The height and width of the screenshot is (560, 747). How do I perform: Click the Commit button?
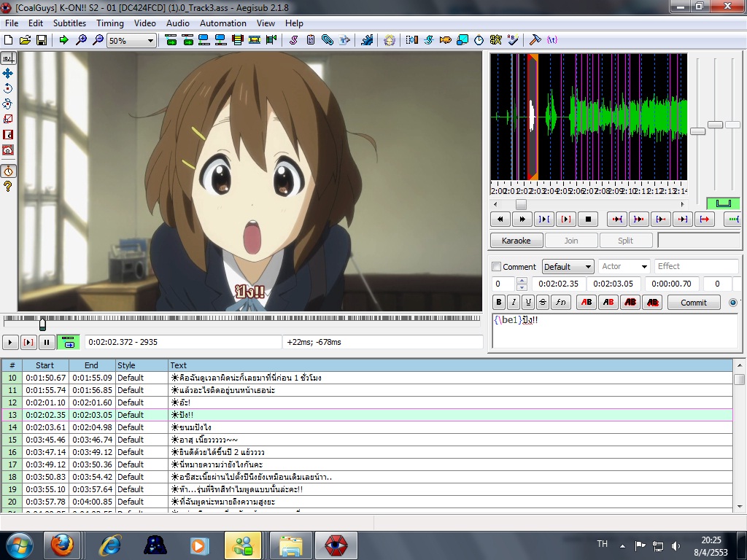click(x=694, y=302)
